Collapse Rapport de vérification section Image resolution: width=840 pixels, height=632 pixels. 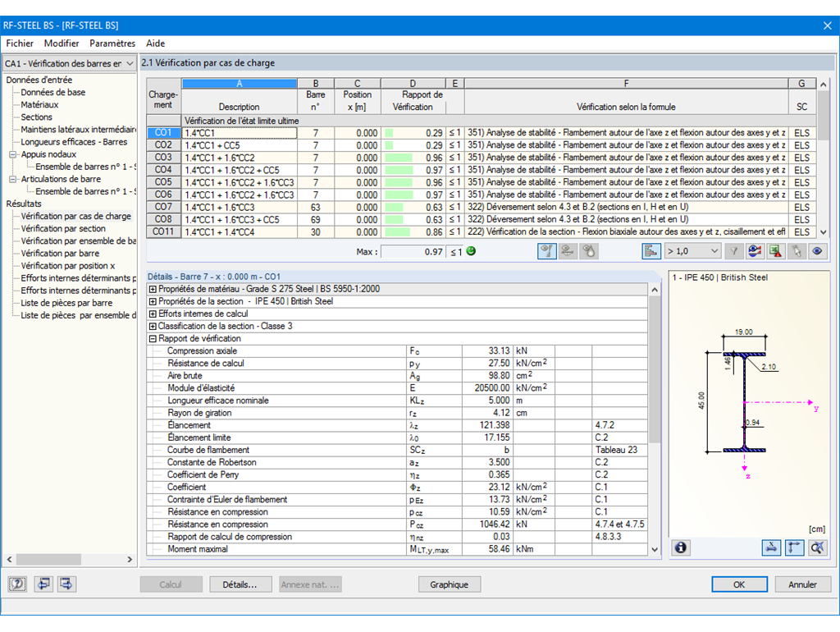click(153, 338)
